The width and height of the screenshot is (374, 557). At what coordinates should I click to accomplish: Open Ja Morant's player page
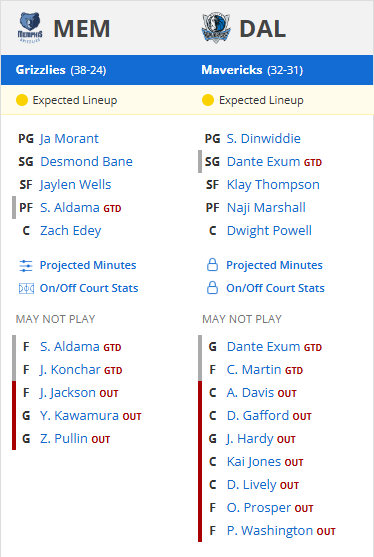(x=69, y=139)
